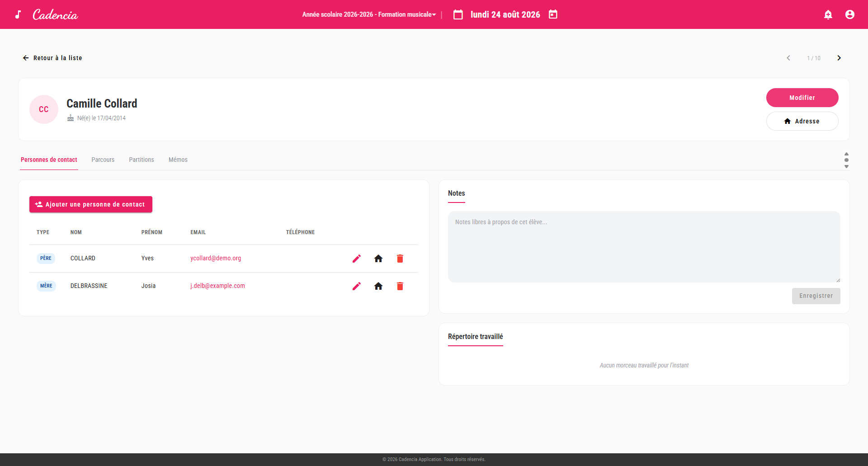Click Ajouter une personne de contact

[91, 204]
